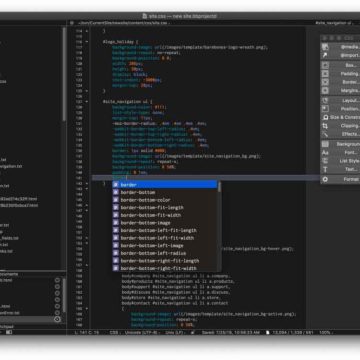
Task: Open the List Style dialog from the CSS palette
Action: [341, 161]
